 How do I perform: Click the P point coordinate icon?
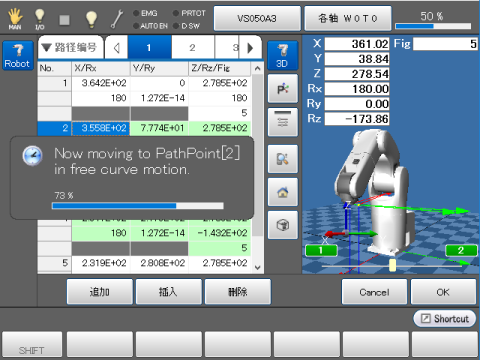coord(282,89)
